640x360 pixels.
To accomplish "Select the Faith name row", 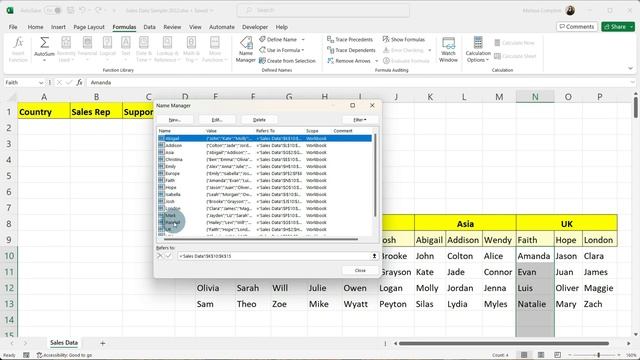I will [x=264, y=180].
